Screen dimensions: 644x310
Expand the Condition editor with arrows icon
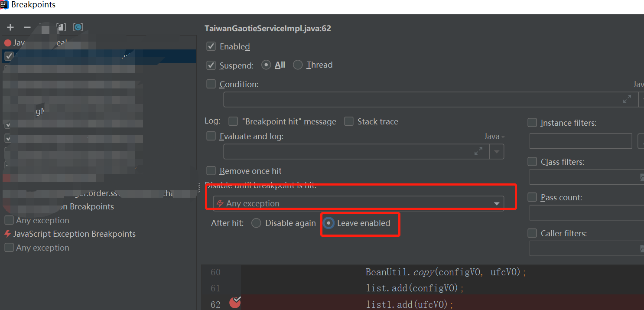627,99
